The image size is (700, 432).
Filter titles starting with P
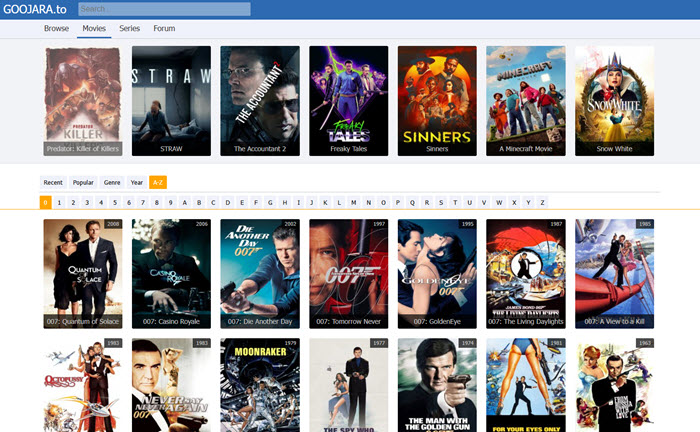[398, 203]
